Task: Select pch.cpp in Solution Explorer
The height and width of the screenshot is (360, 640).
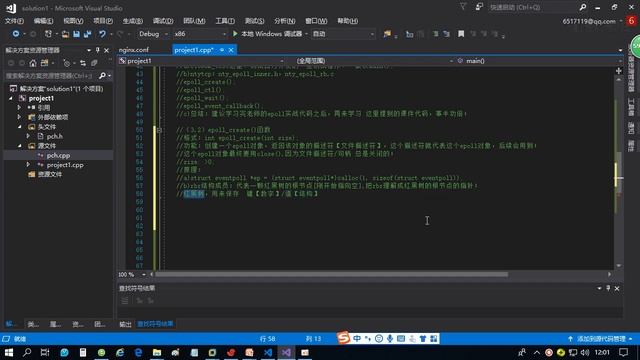Action: tap(58, 155)
